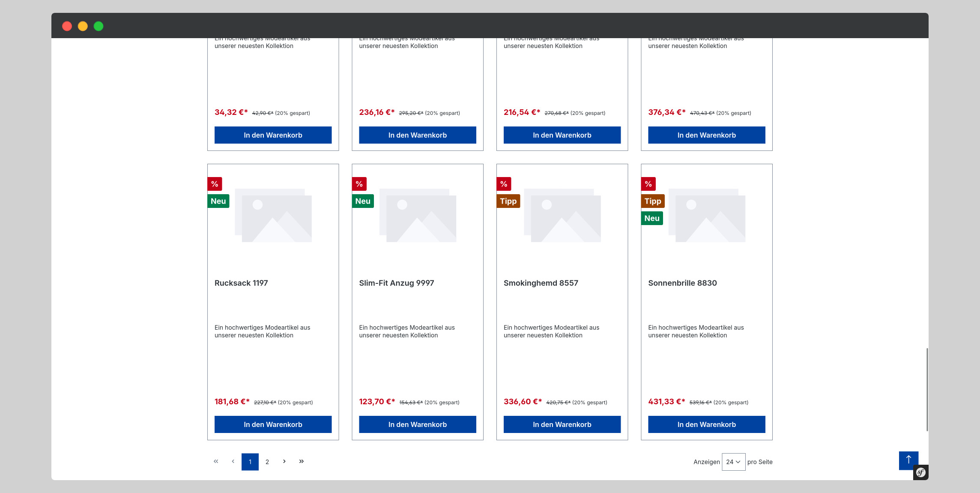Open Rucksack 1197 product title link
The width and height of the screenshot is (980, 493).
241,283
